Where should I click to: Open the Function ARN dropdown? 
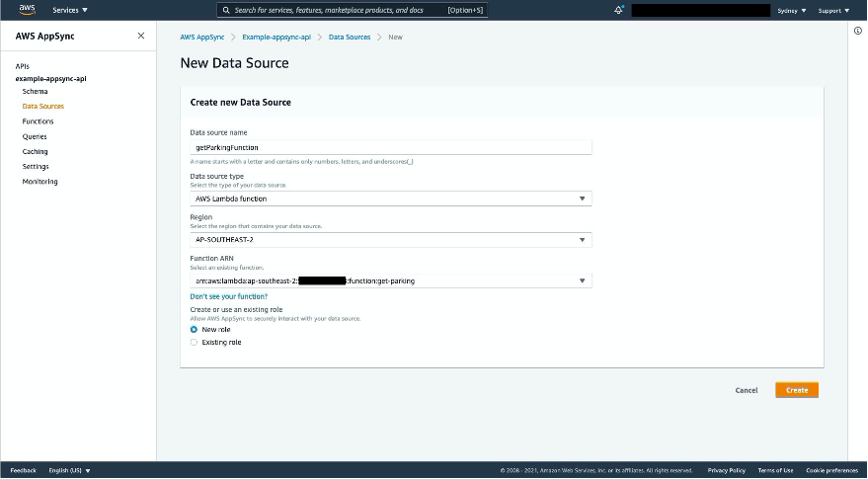point(391,280)
